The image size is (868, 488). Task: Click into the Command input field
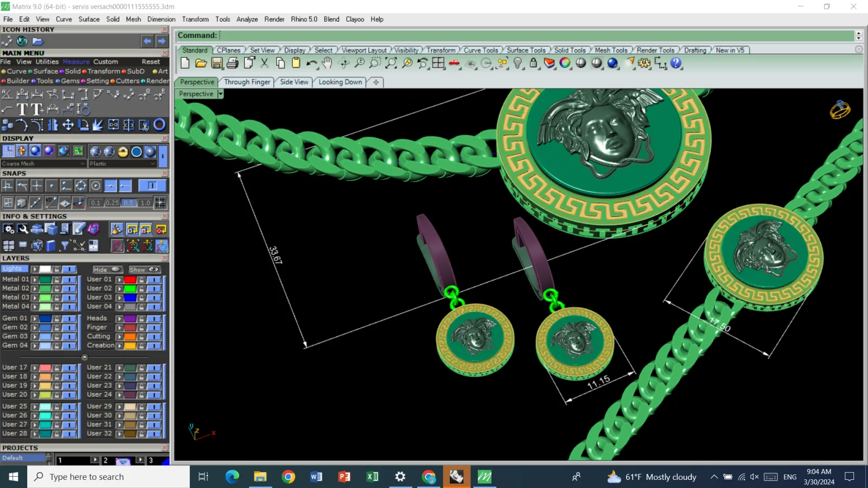pos(537,36)
